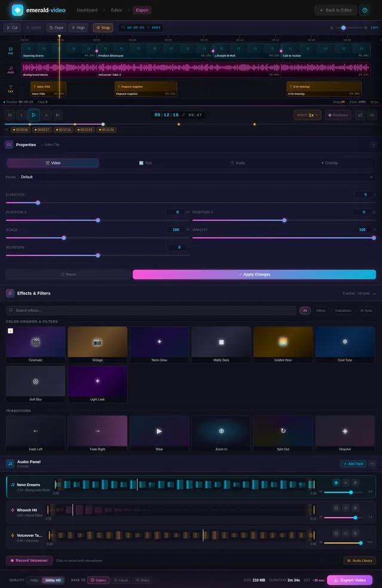Click Apply Changes button
The height and width of the screenshot is (588, 382).
click(x=254, y=274)
